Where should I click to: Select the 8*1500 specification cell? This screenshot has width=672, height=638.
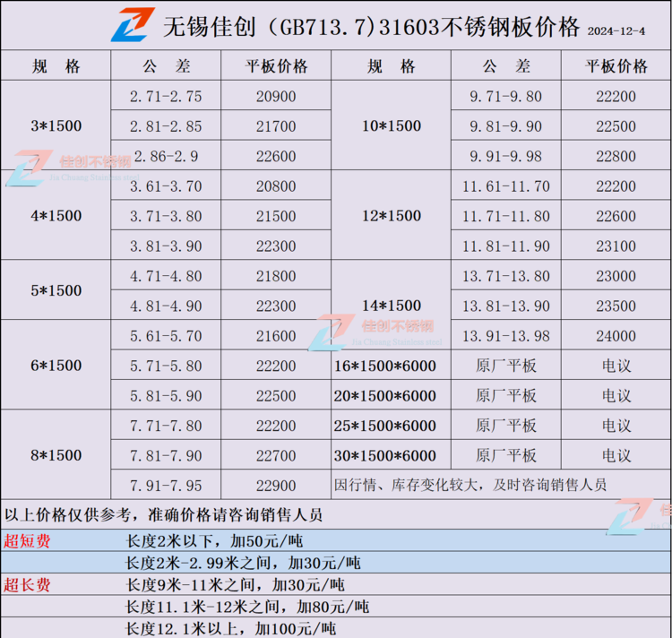coord(56,454)
